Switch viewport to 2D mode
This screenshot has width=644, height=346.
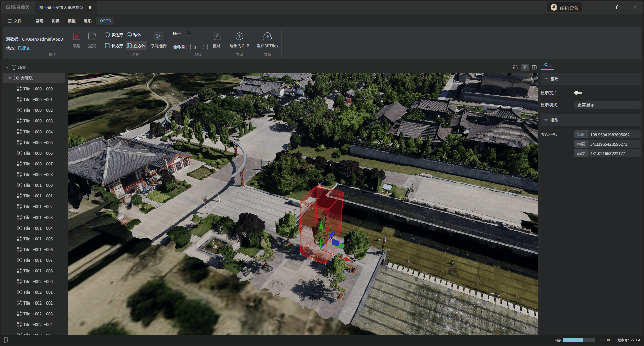(x=515, y=67)
